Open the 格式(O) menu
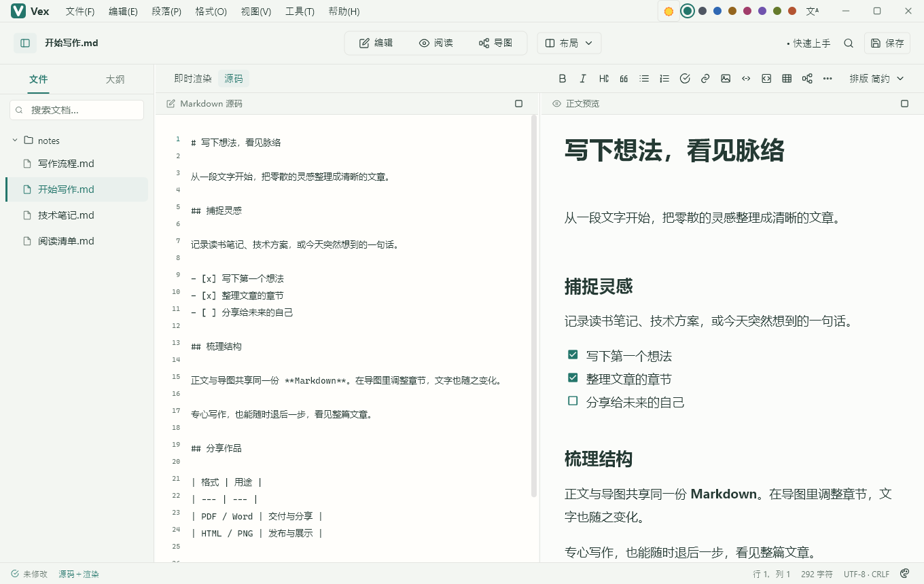Image resolution: width=924 pixels, height=584 pixels. click(211, 12)
